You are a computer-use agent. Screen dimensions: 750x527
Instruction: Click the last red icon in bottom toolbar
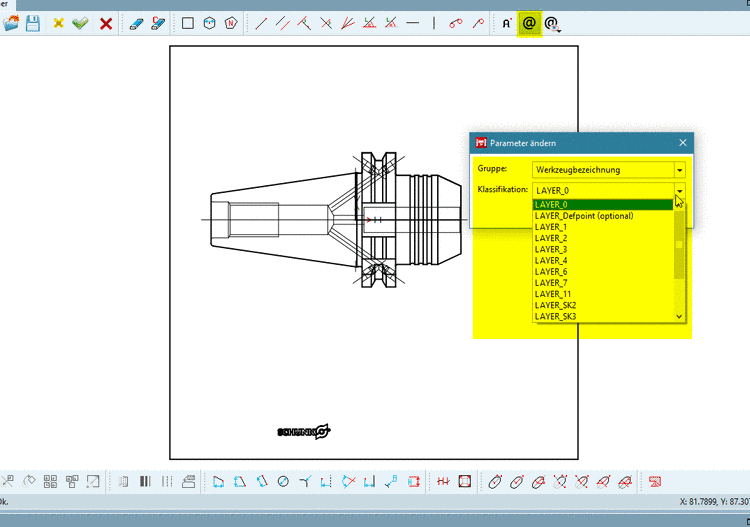pos(655,482)
